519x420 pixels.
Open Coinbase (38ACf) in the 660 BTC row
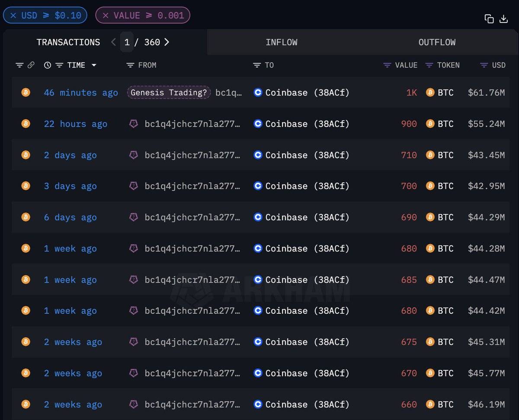click(307, 404)
